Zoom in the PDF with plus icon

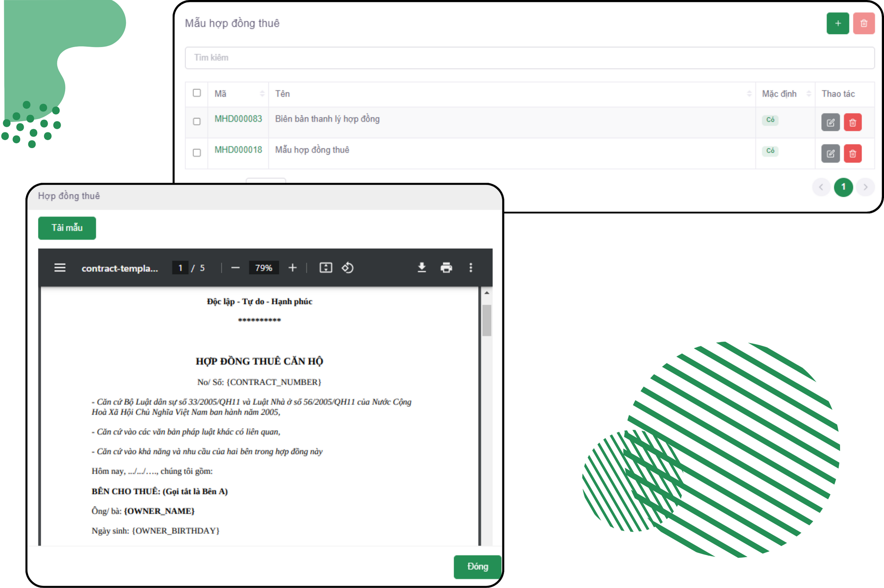point(293,268)
